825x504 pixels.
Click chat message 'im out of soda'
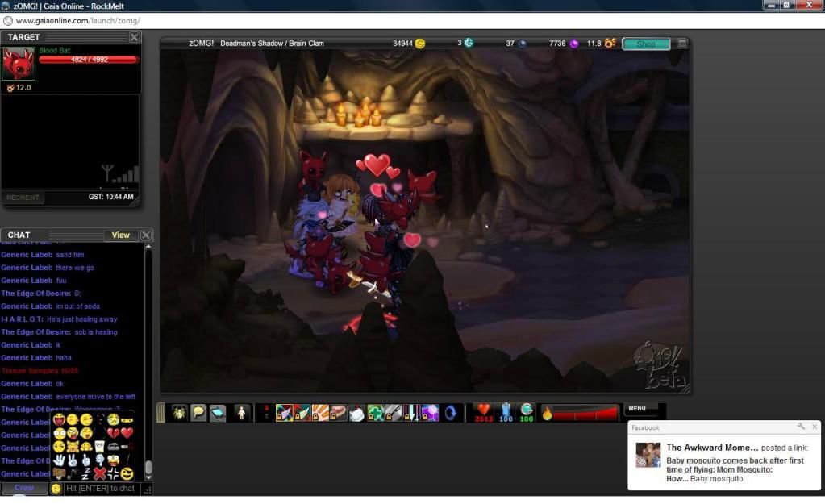[77, 306]
